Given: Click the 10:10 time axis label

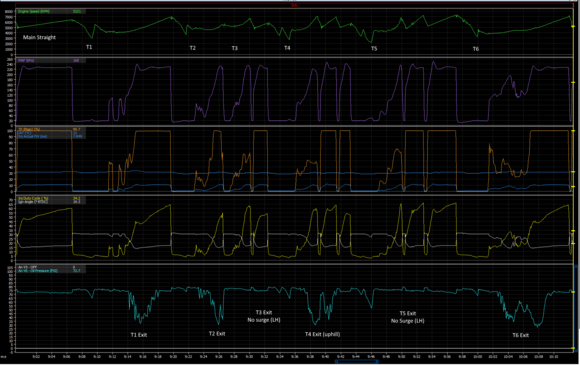Looking at the screenshot, I should point(554,357).
